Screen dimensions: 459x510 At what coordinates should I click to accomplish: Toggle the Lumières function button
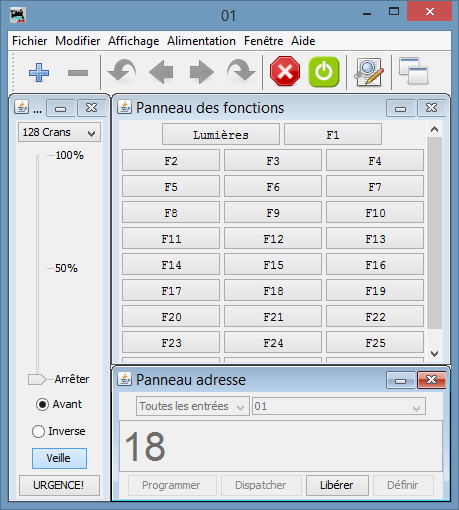click(221, 134)
